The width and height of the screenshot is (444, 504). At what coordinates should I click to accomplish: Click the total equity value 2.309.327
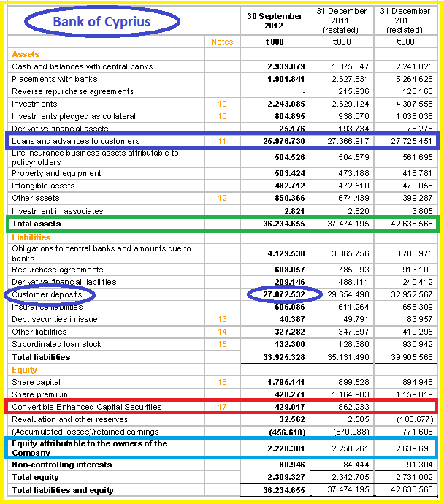pos(286,477)
